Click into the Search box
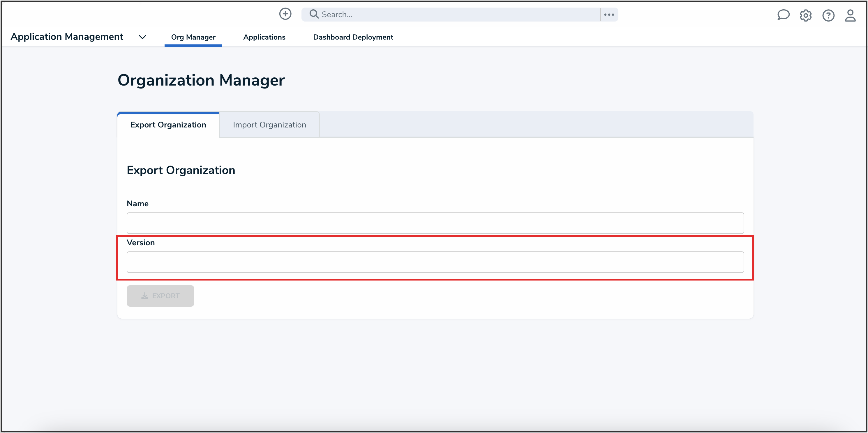The image size is (868, 433). [458, 15]
